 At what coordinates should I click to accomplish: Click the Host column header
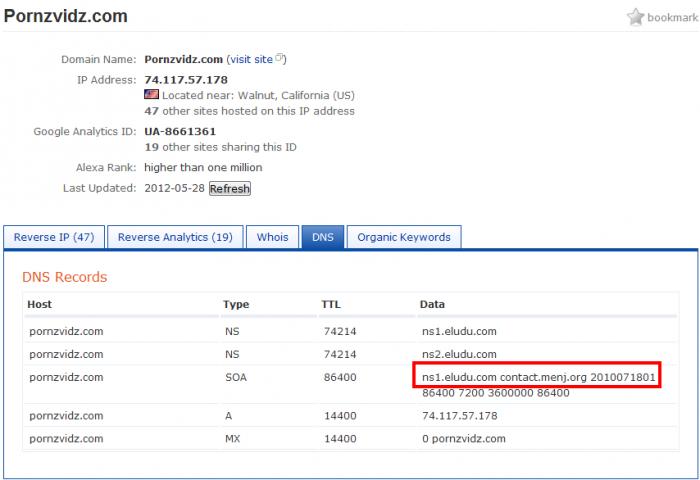pos(39,305)
